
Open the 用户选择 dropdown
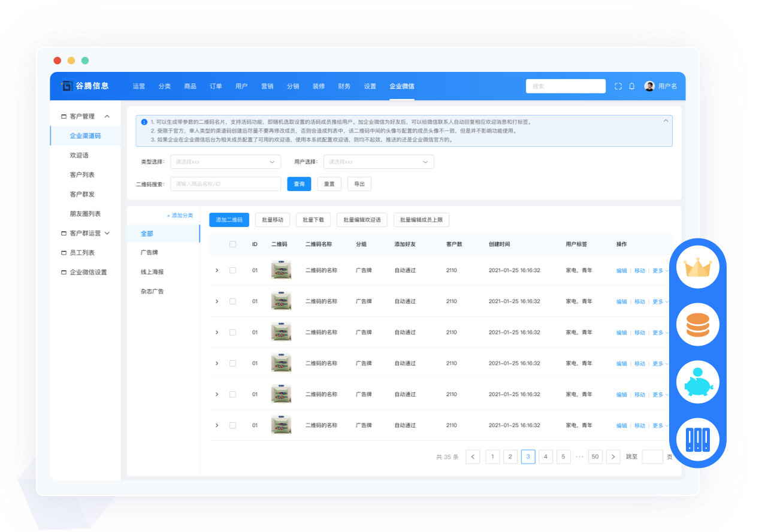[379, 162]
